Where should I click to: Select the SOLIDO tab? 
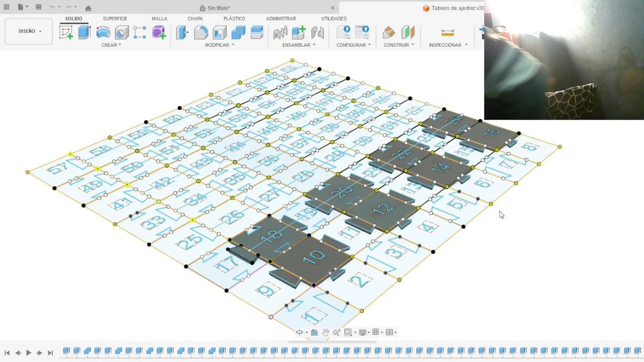coord(74,19)
